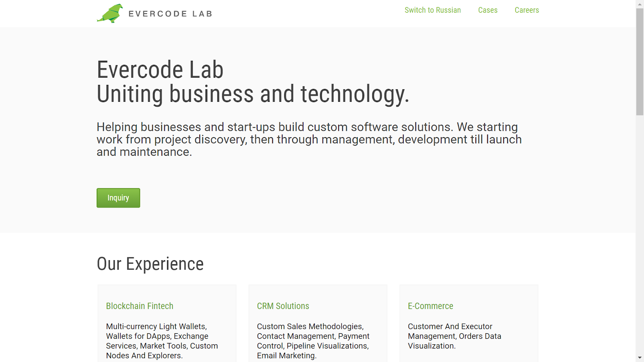Click the vertical scrollbar thumb
Screen dimensions: 644x362
(x=640, y=60)
